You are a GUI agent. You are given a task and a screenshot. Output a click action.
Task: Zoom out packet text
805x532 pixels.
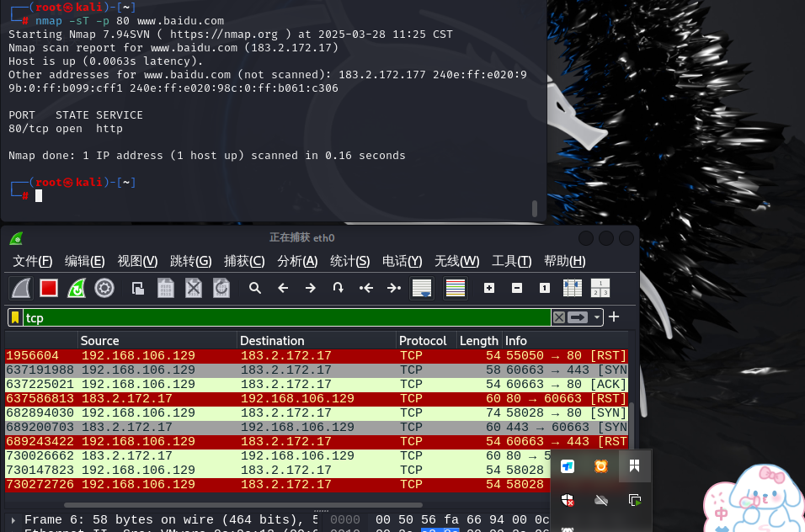pos(517,289)
